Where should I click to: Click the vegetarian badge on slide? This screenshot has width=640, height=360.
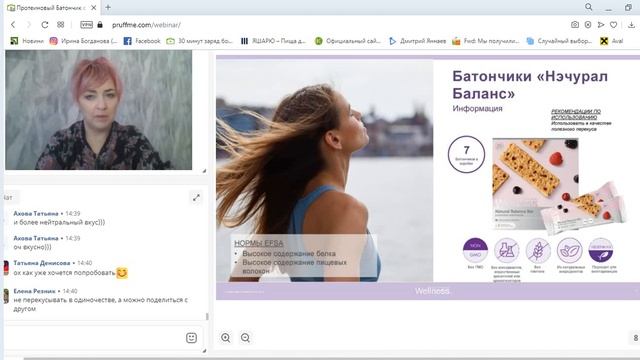click(601, 250)
